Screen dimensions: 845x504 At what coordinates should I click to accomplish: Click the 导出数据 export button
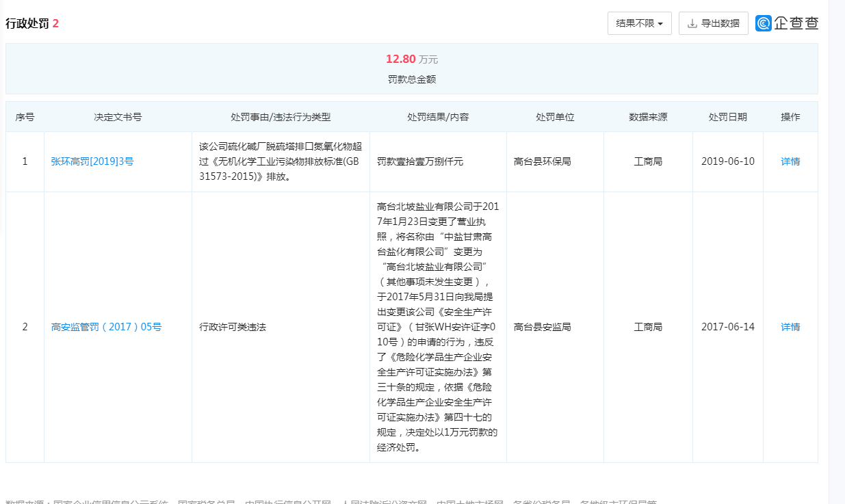(714, 23)
